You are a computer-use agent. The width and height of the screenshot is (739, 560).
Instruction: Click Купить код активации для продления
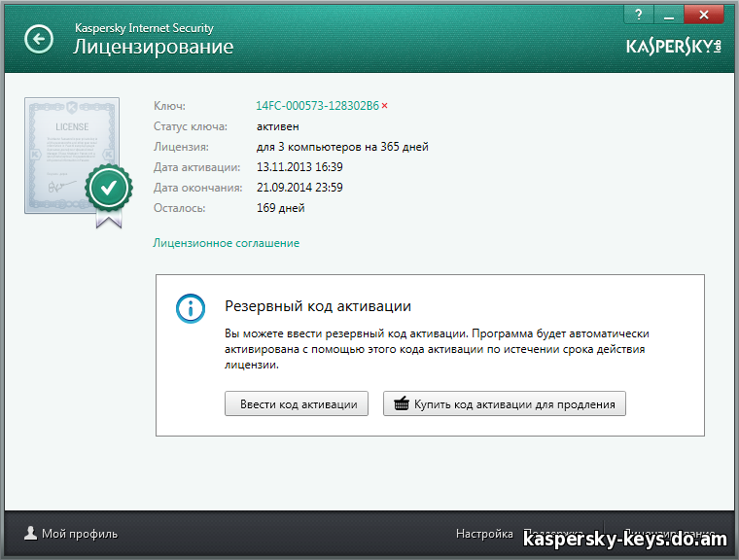coord(505,404)
